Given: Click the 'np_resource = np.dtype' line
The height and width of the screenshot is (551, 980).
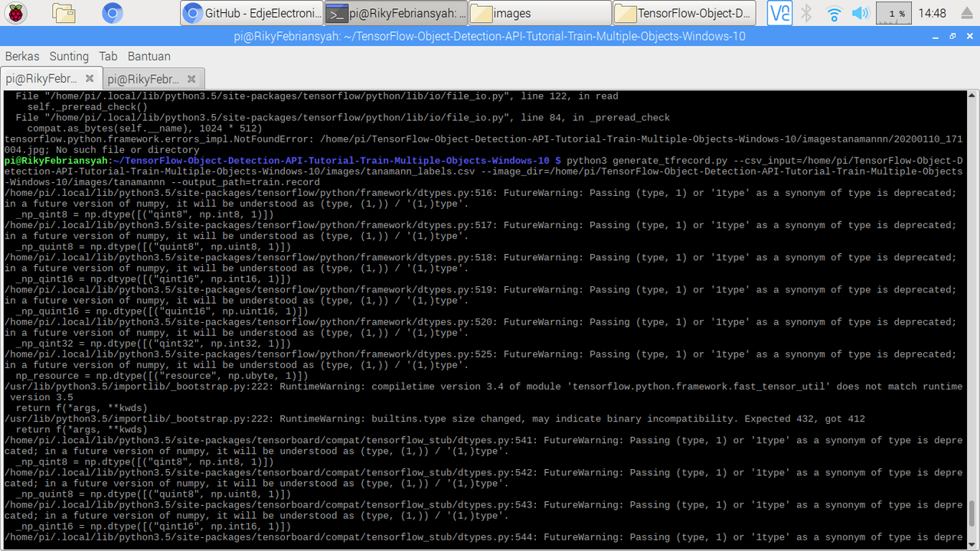Looking at the screenshot, I should coord(162,376).
